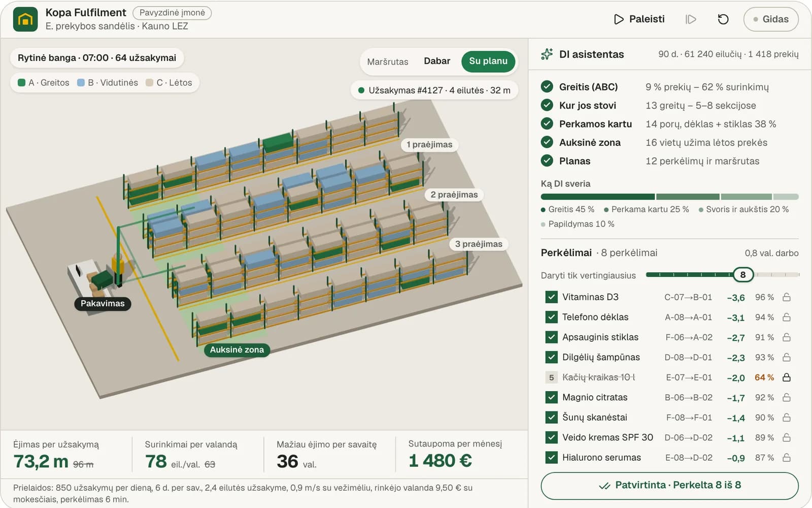This screenshot has width=812, height=508.
Task: Click the 'Rytinė banga · 07:00 · 64 užsakymai' chip
Action: click(97, 58)
